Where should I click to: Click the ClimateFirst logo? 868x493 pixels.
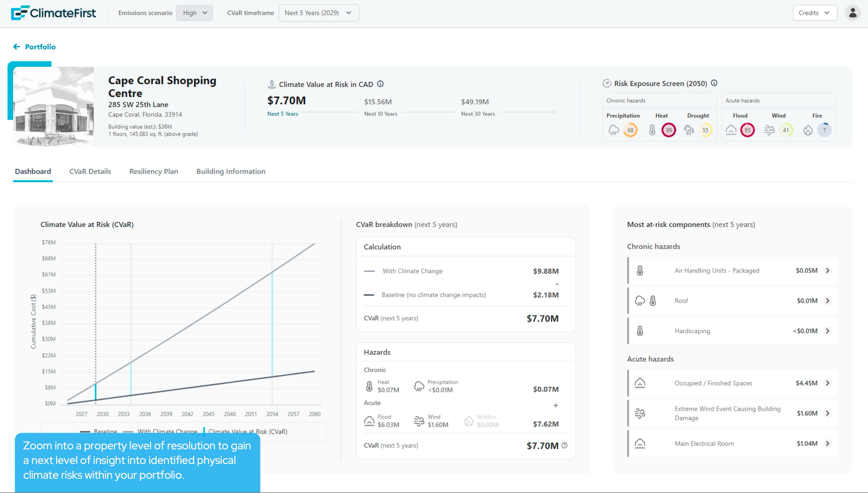[x=53, y=13]
